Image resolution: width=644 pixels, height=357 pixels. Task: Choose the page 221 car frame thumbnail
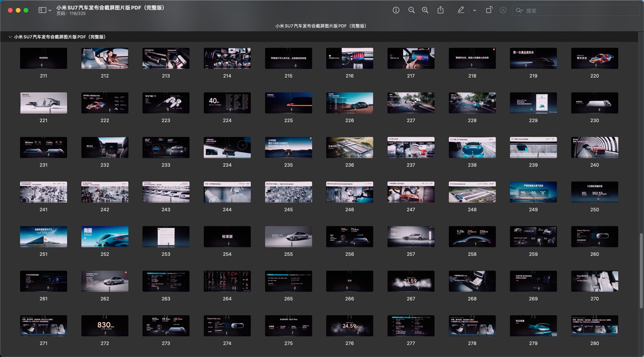(x=43, y=103)
